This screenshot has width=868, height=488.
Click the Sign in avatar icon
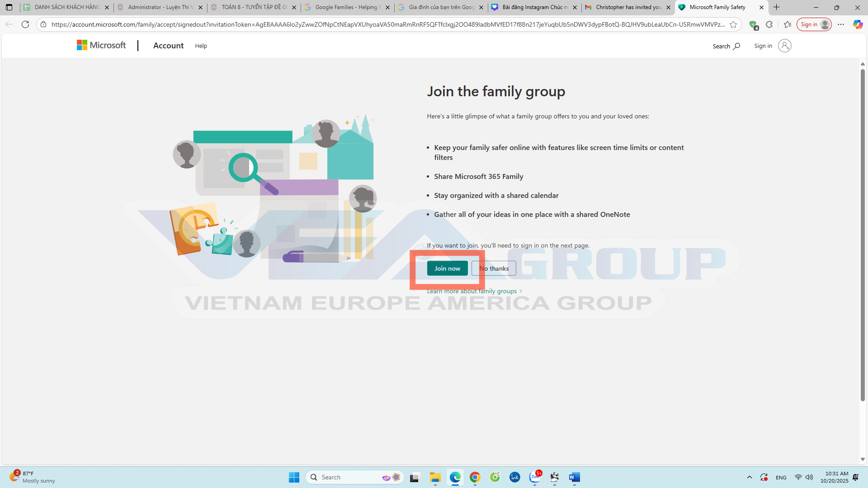tap(784, 46)
